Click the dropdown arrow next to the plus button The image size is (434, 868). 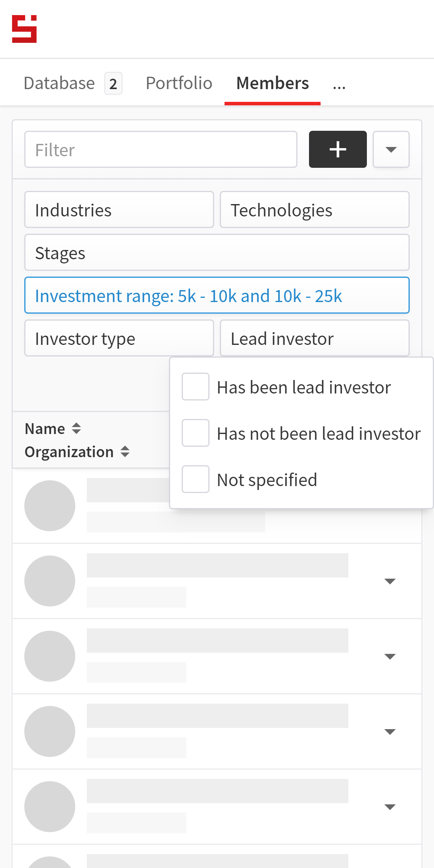click(391, 149)
